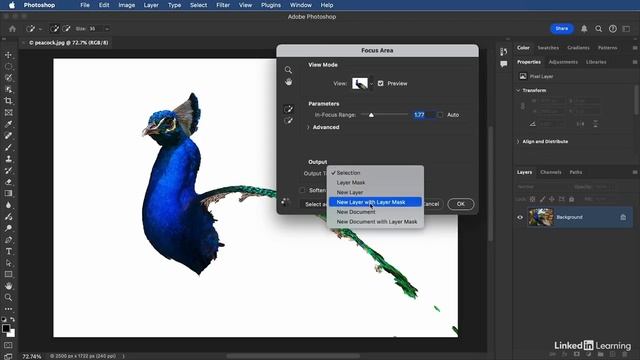The height and width of the screenshot is (360, 640).
Task: Click the Hand tool in Focus Area dialog
Action: point(289,82)
